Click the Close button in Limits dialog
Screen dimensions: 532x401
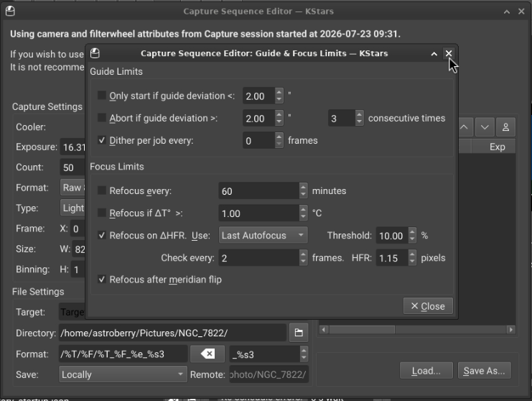[428, 306]
